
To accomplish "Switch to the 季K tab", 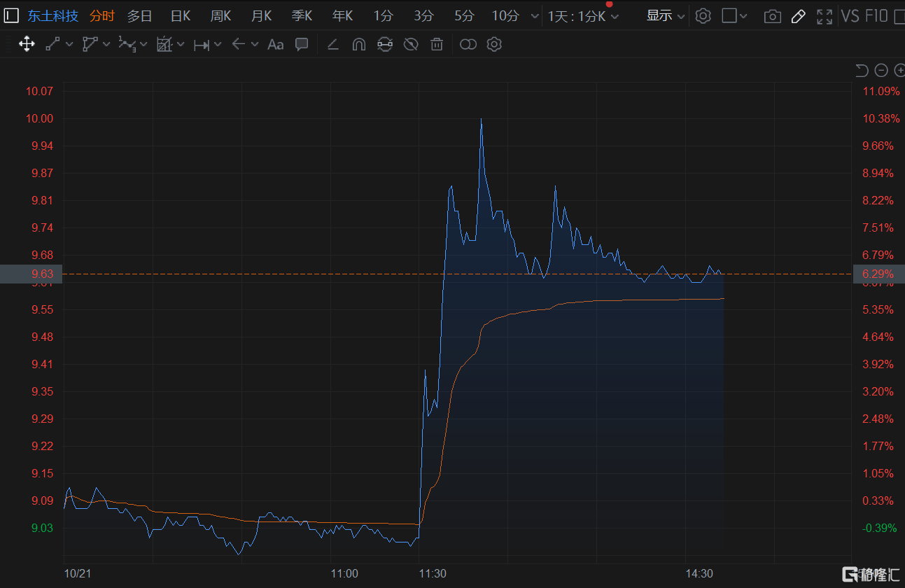I will pos(302,16).
